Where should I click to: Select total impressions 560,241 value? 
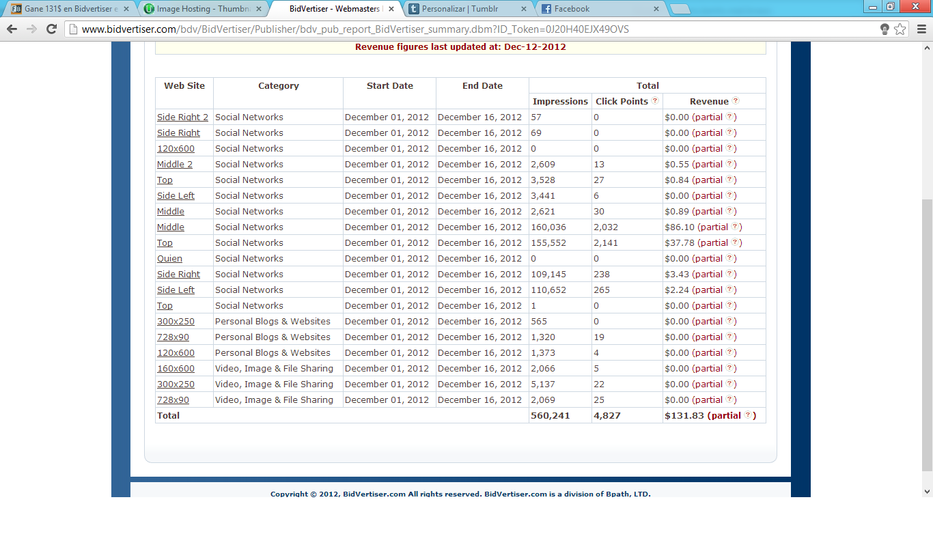coord(550,415)
